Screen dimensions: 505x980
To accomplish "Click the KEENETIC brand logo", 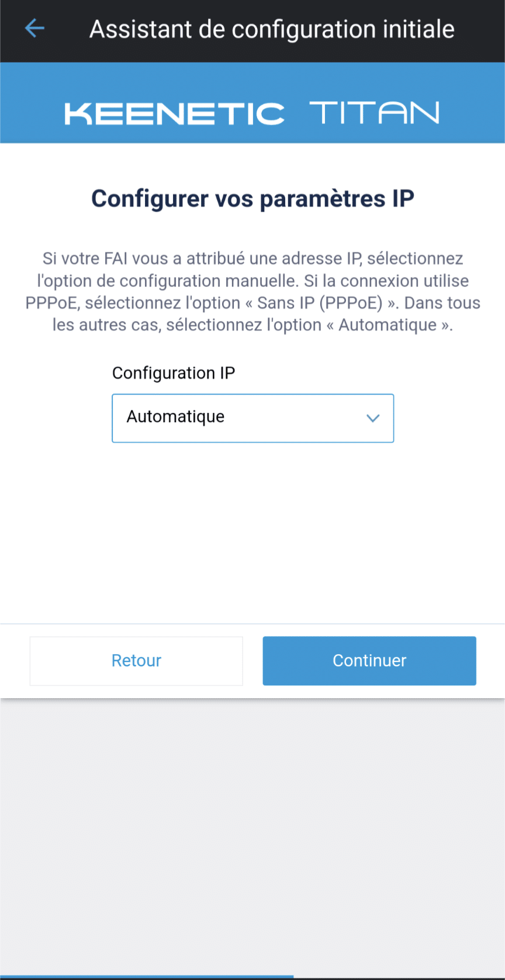I will [174, 113].
